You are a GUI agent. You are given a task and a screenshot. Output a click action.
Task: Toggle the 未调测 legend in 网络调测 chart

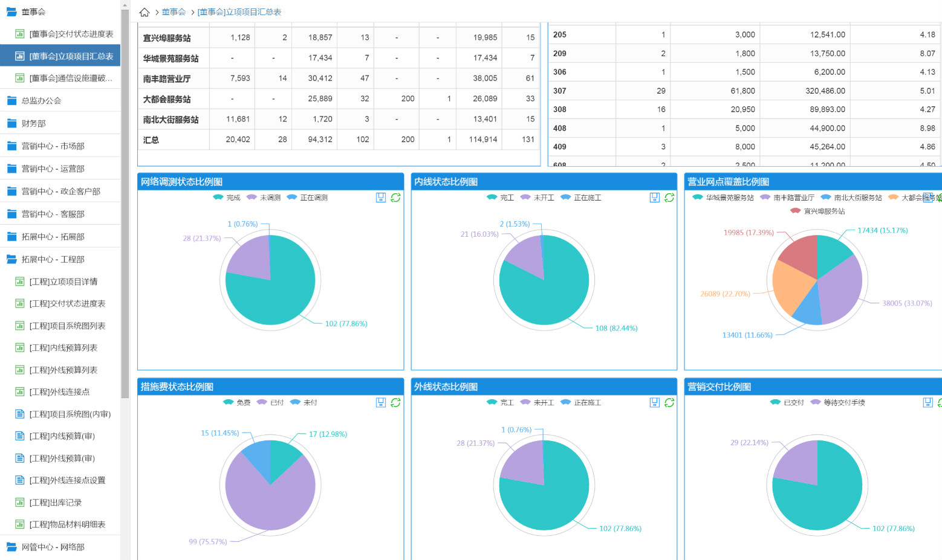click(x=264, y=198)
